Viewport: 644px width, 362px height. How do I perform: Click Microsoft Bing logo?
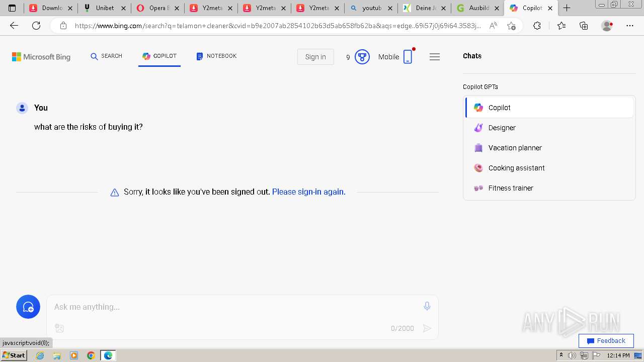[41, 57]
